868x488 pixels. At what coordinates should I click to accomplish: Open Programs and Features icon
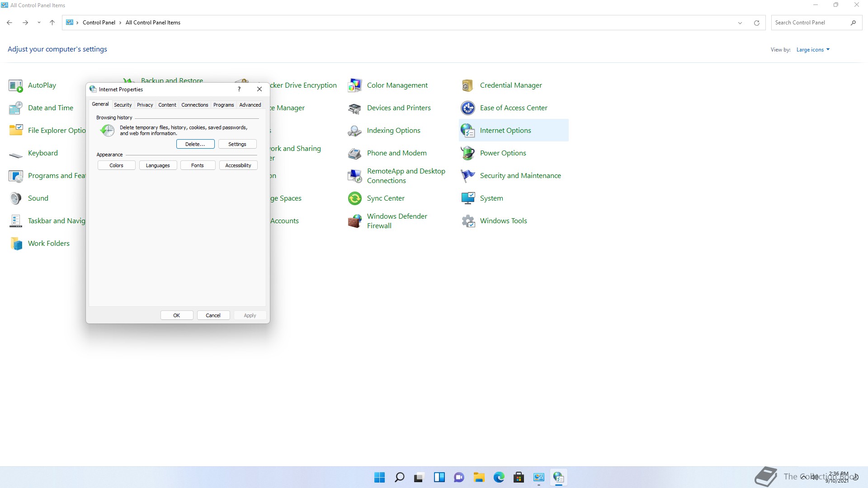[15, 176]
